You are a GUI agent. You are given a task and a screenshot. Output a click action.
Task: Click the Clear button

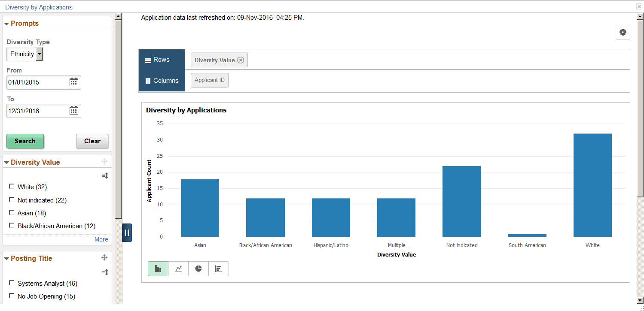(x=92, y=141)
